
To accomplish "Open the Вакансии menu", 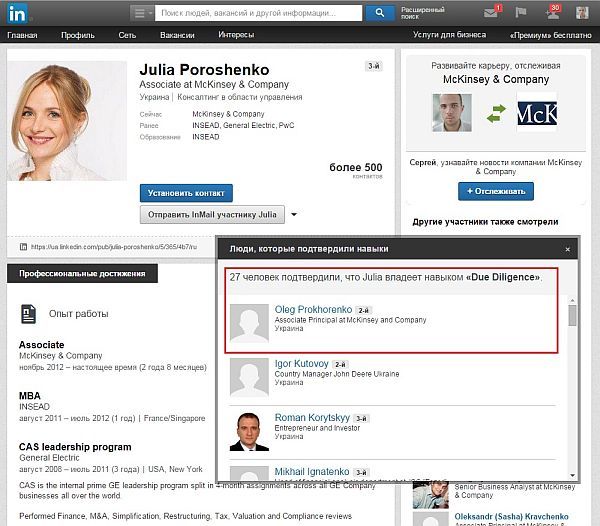I will click(177, 35).
